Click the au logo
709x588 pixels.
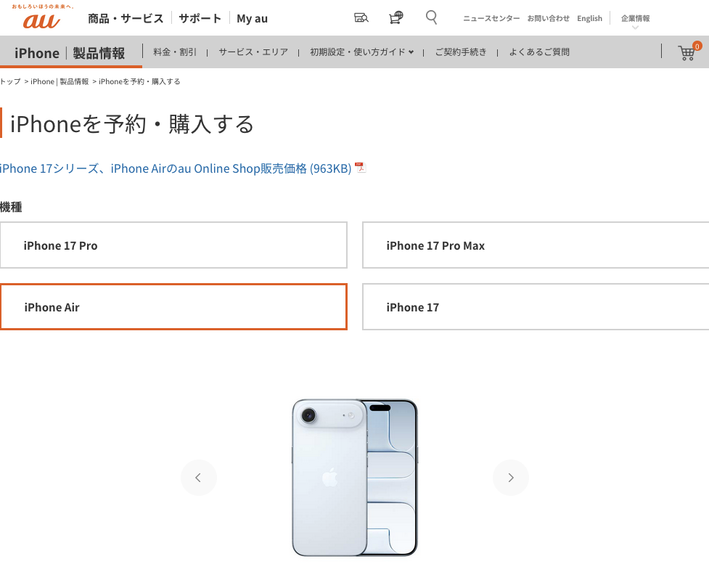(x=41, y=17)
